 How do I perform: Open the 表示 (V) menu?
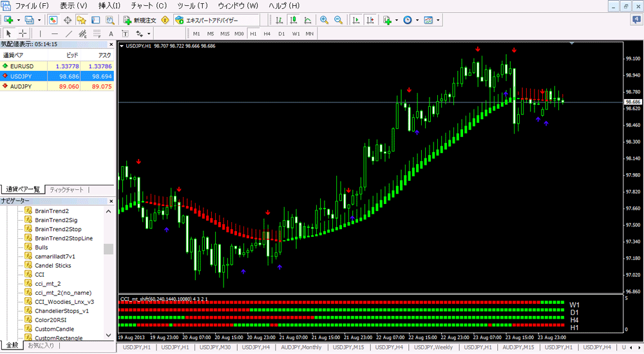73,6
